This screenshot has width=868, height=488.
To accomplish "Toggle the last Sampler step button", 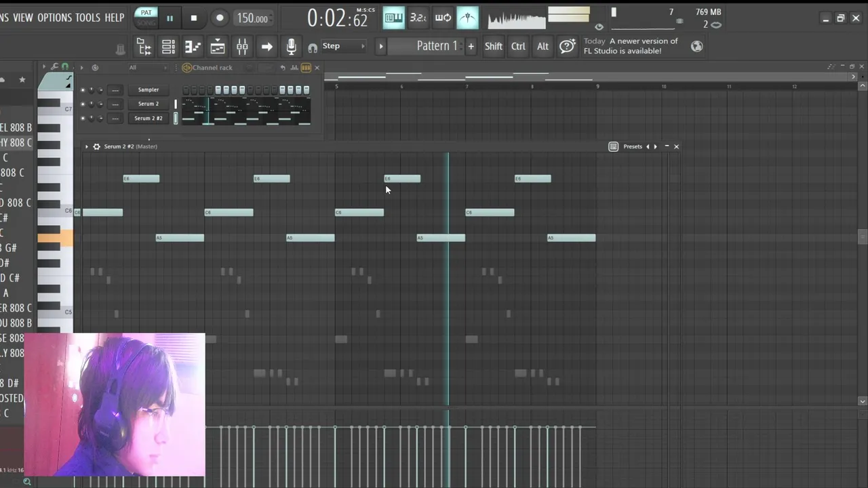I will (x=307, y=90).
